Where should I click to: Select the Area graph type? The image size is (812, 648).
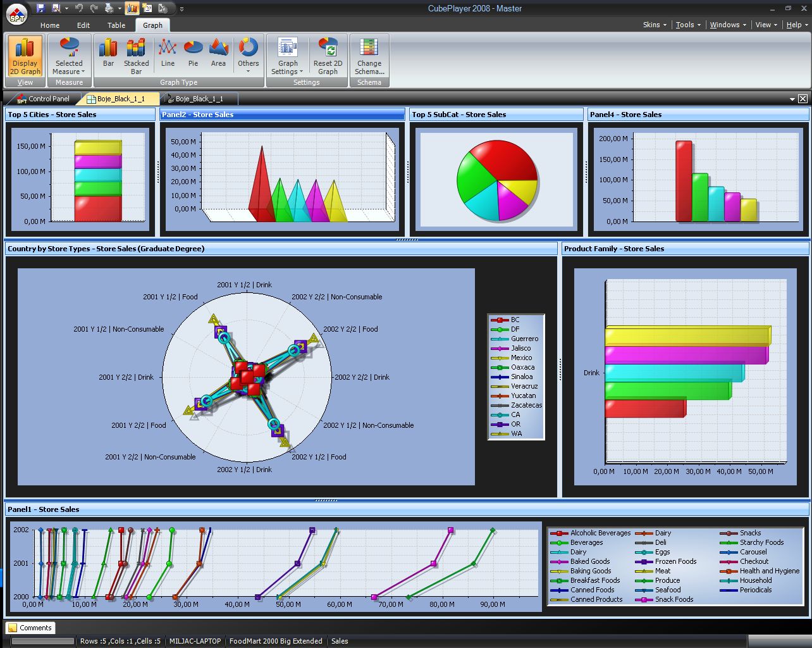tap(218, 53)
